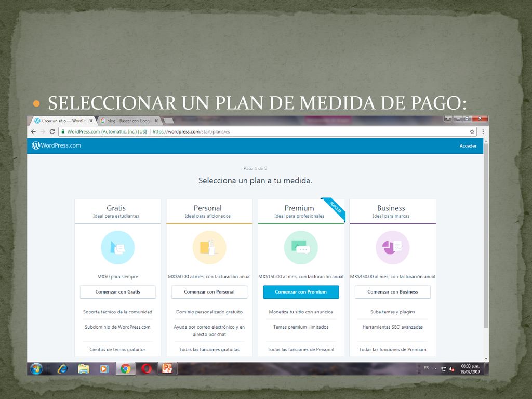Show hidden system tray icons arrow
Screen dimensions: 532x399
pyautogui.click(x=435, y=369)
